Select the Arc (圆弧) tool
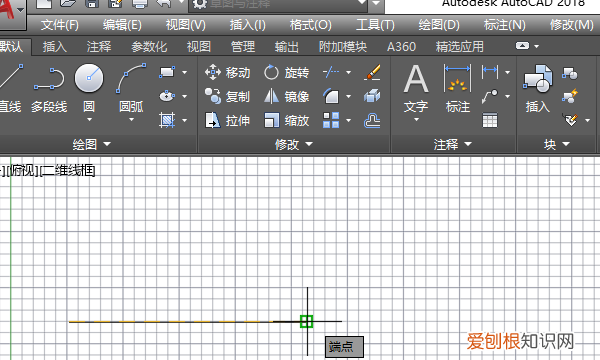 (x=131, y=89)
